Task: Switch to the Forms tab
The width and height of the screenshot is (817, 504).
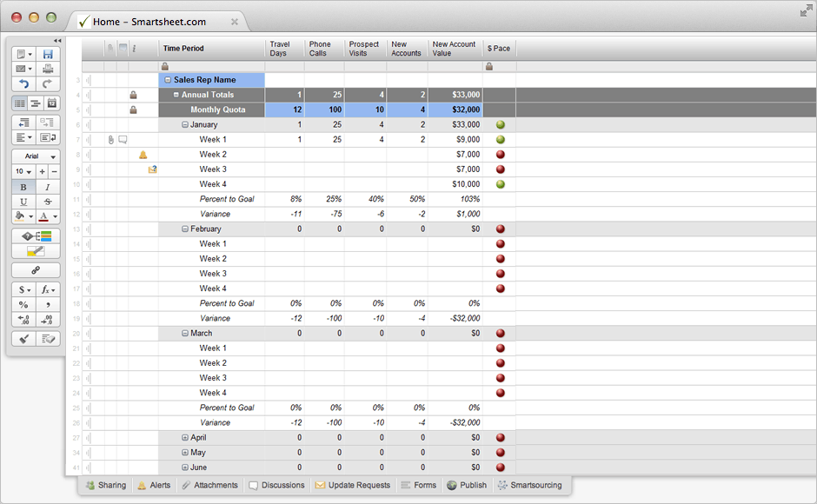Action: pyautogui.click(x=418, y=485)
